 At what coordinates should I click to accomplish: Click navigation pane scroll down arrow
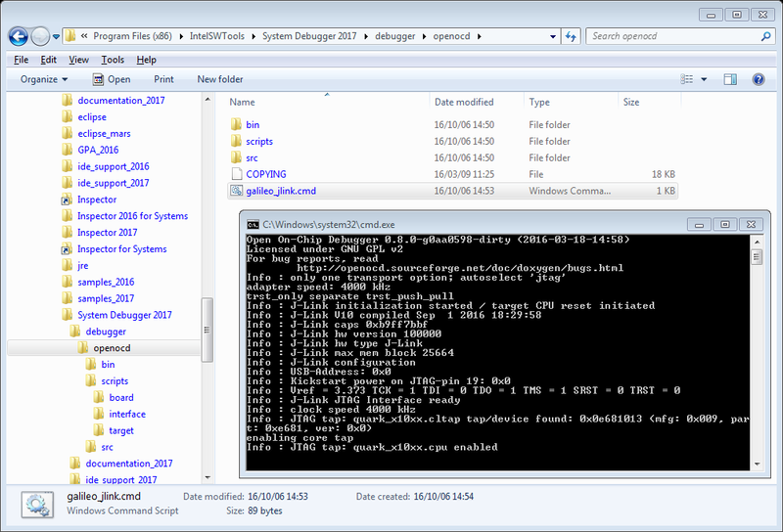tap(207, 477)
